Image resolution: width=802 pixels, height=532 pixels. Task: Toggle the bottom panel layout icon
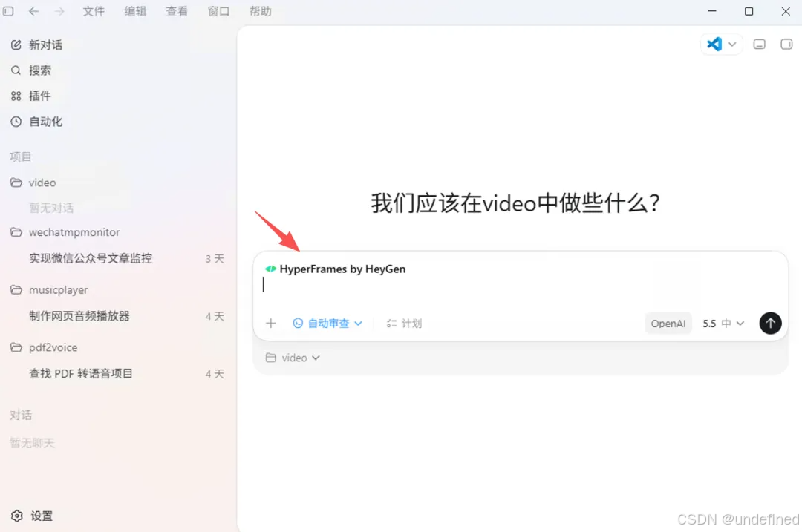(760, 45)
